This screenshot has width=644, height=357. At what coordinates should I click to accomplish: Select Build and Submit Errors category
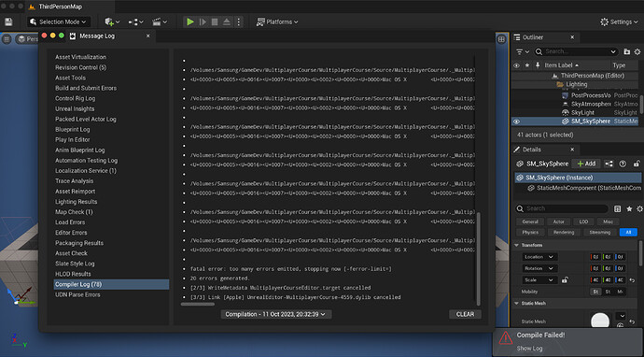[86, 88]
